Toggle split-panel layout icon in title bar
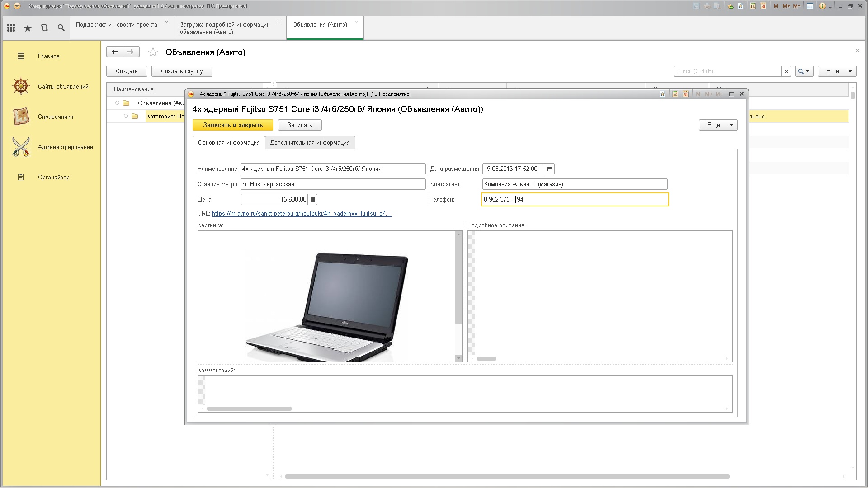The height and width of the screenshot is (488, 868). coord(810,6)
